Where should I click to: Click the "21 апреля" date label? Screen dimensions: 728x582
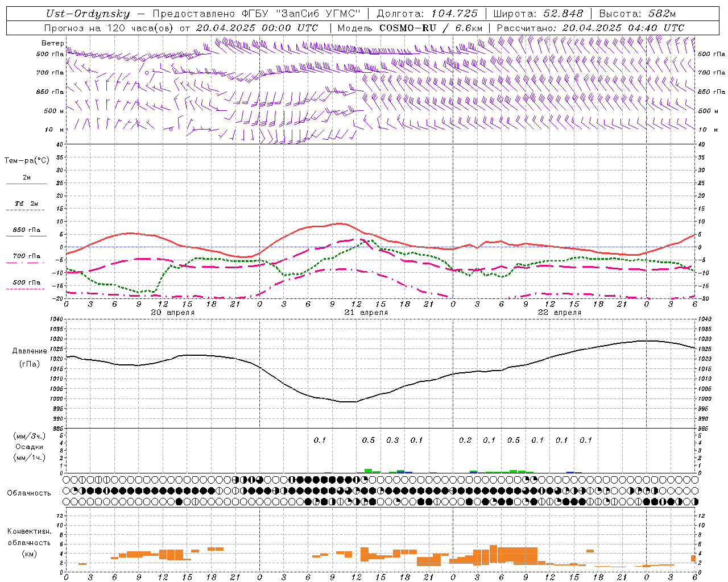pos(366,313)
